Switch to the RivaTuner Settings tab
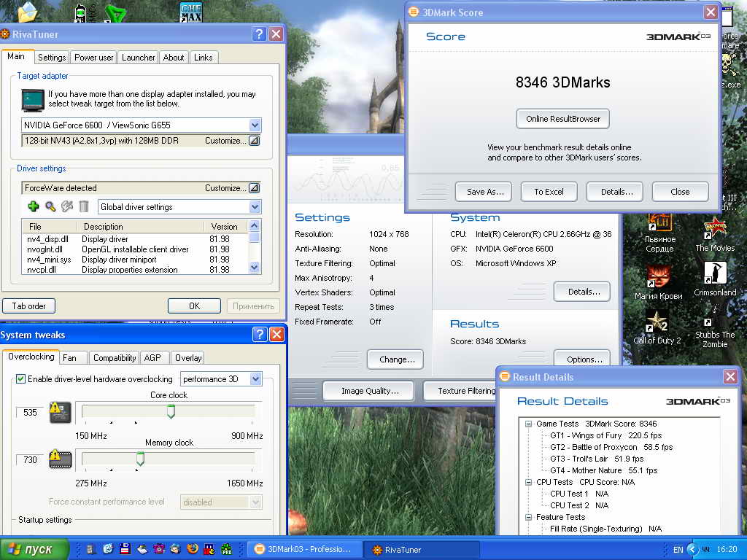Image resolution: width=747 pixels, height=560 pixels. (52, 57)
